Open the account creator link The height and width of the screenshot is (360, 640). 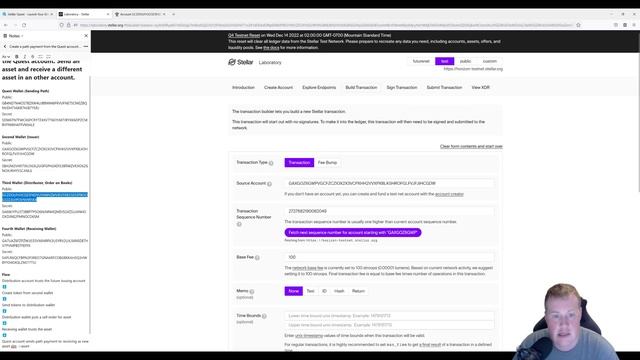click(449, 194)
